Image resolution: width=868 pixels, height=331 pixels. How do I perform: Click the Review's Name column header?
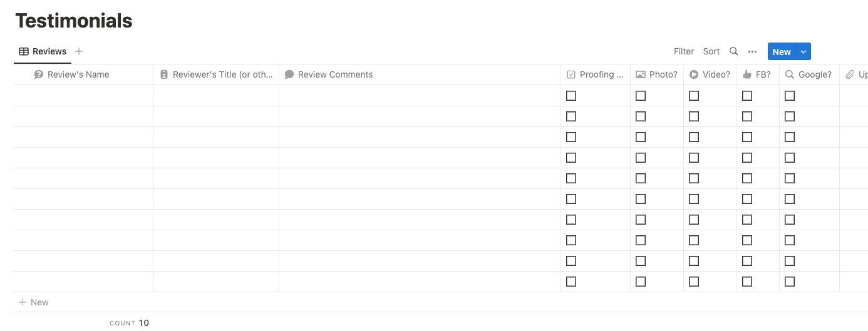[x=84, y=74]
